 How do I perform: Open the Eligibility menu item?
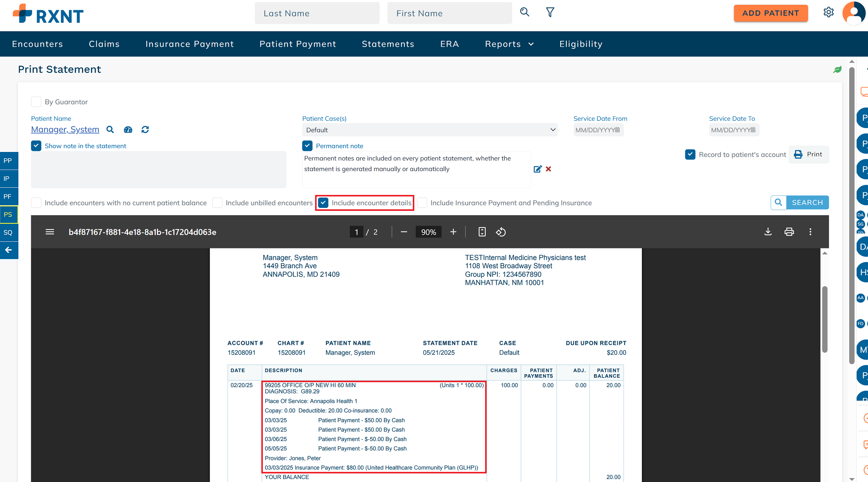(x=581, y=44)
